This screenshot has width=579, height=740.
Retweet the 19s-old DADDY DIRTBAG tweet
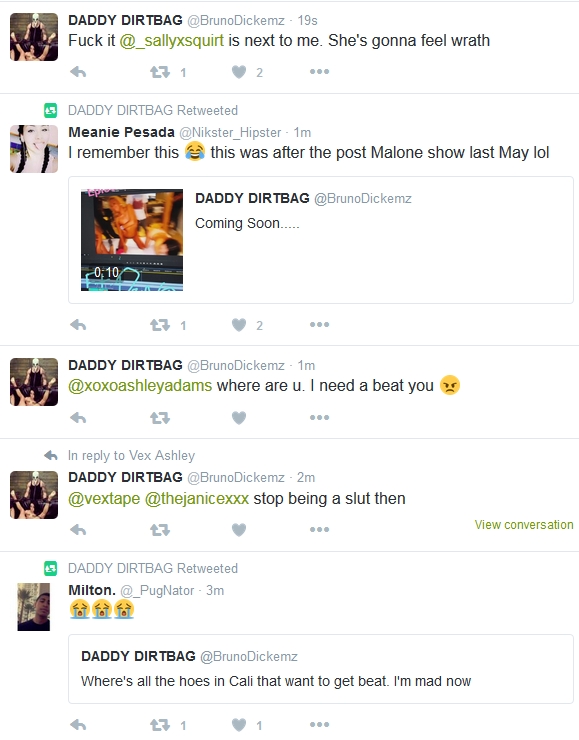coord(160,72)
